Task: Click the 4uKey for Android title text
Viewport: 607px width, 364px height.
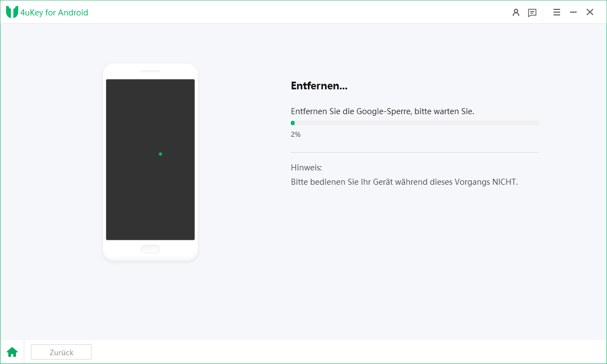Action: [55, 12]
